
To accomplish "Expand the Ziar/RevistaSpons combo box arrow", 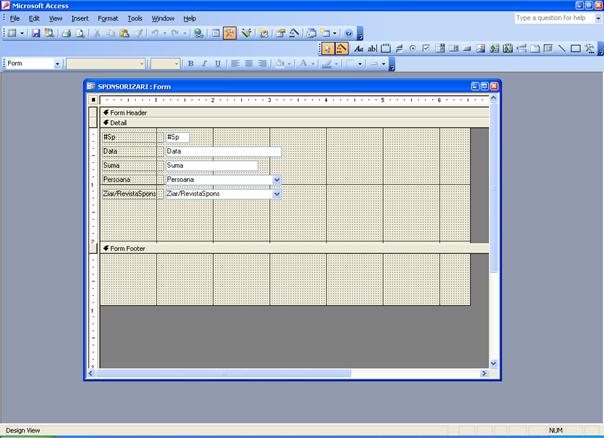I will pyautogui.click(x=276, y=194).
